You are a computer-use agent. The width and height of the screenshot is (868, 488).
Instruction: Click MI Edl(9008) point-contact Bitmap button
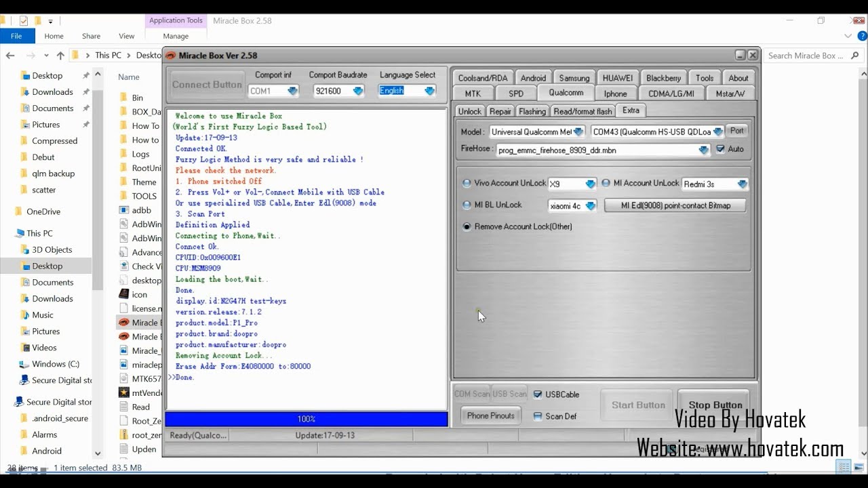click(x=675, y=205)
